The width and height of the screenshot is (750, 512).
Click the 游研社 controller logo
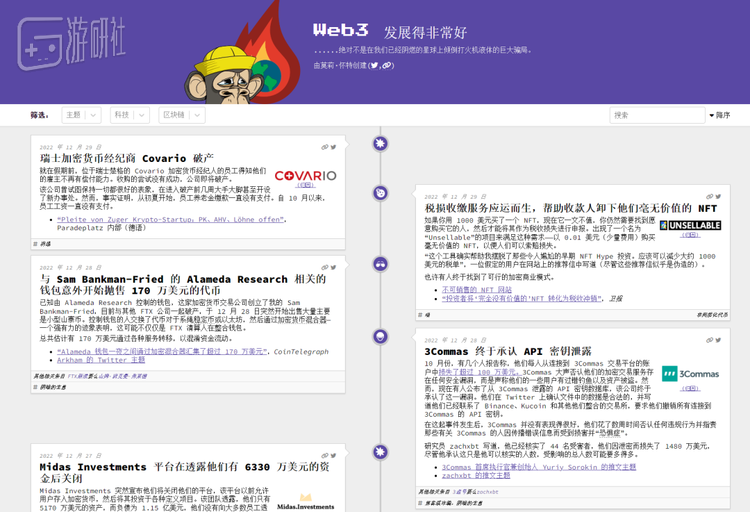(x=72, y=43)
